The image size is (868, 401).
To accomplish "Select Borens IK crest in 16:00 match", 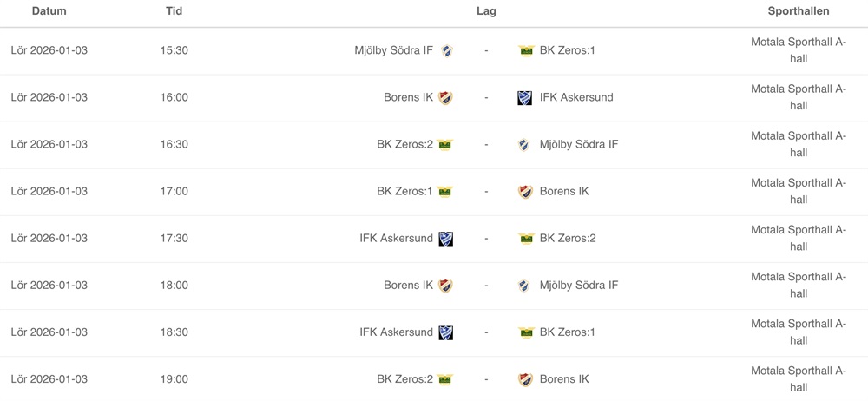I will [x=446, y=97].
